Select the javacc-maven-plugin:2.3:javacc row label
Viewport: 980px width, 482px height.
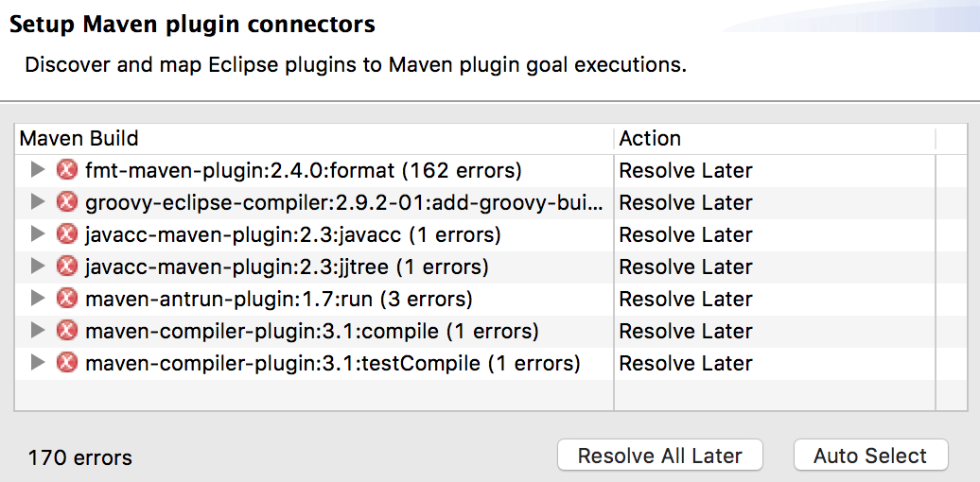point(292,235)
